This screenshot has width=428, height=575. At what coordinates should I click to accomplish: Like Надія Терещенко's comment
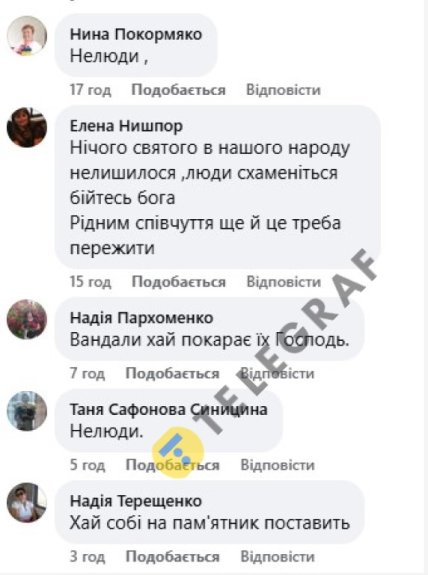(x=172, y=557)
